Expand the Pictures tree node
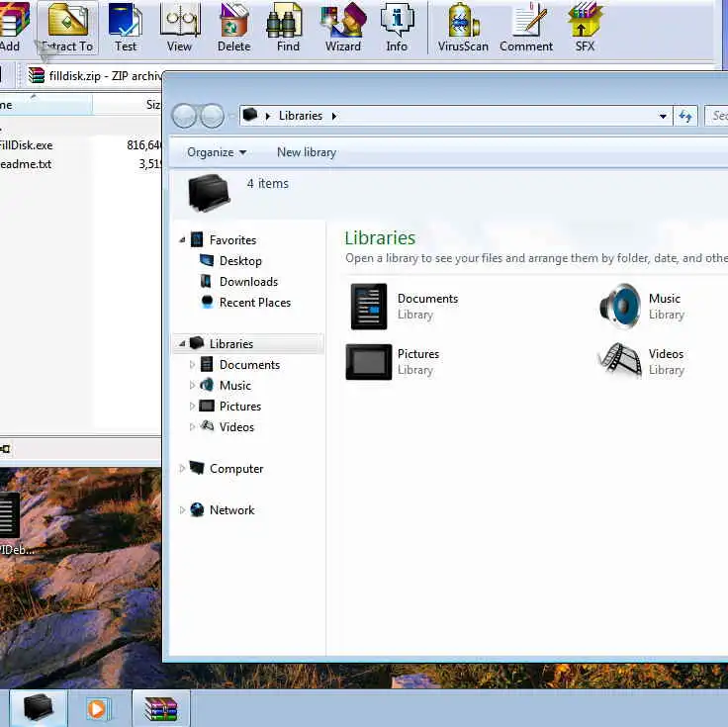The width and height of the screenshot is (728, 727). pyautogui.click(x=192, y=407)
